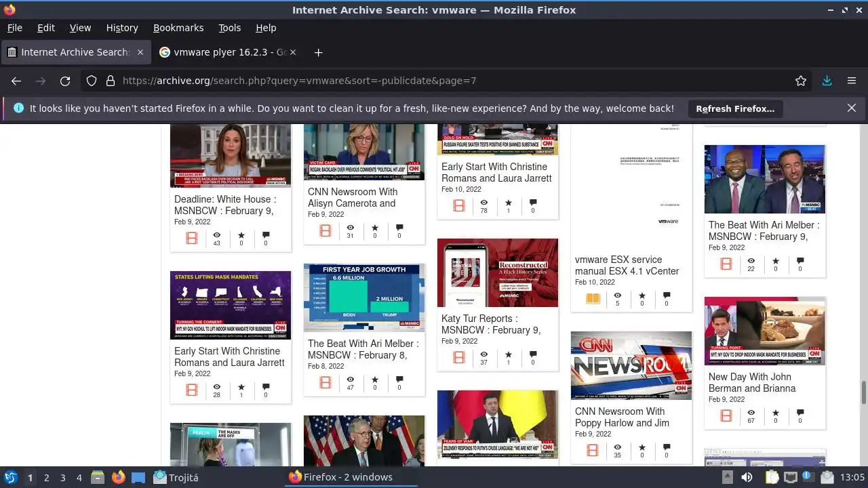Click the movie icon on The Beat With Ari Melber Feb 9 card
The image size is (868, 488).
[726, 264]
